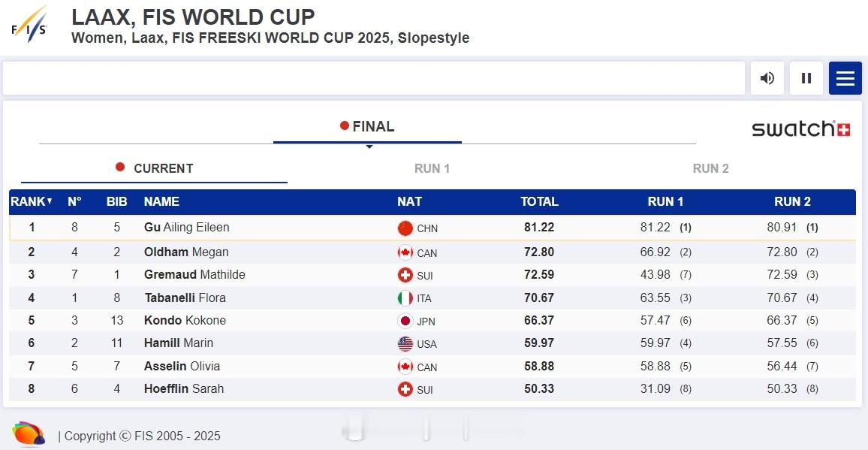Click the colorful logo in footer
Image resolution: width=868 pixels, height=450 pixels.
pyautogui.click(x=29, y=434)
